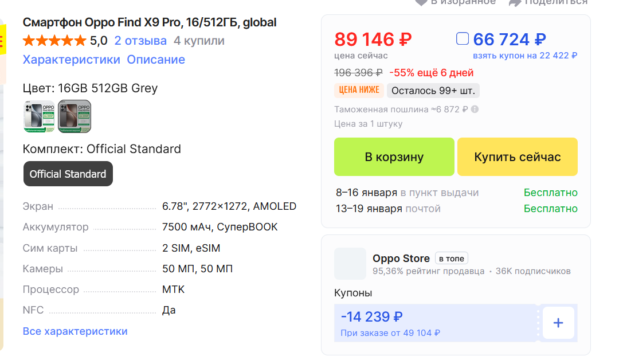
Task: Select the grey phone color thumbnail
Action: tap(75, 116)
